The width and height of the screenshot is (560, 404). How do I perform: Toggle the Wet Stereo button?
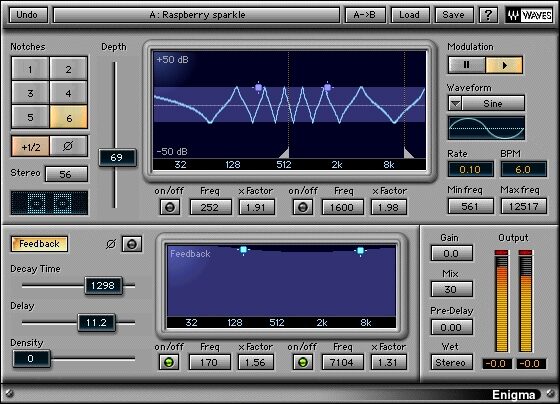point(452,362)
